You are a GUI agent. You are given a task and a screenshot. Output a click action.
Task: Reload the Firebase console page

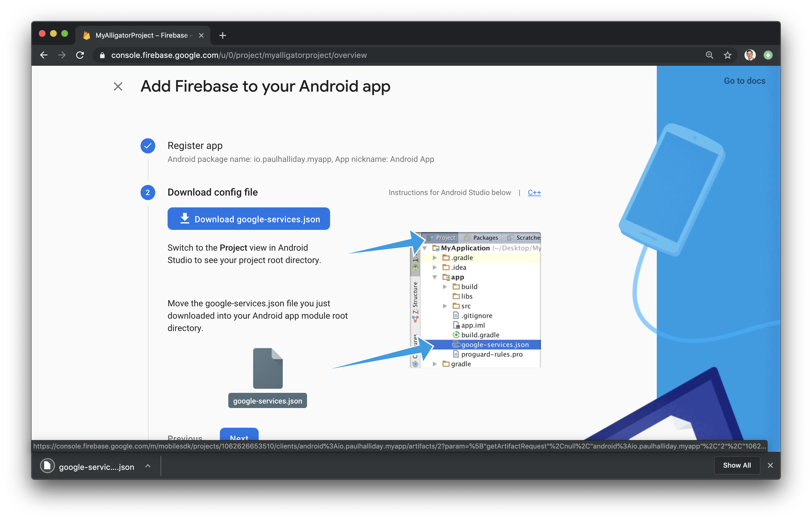80,55
